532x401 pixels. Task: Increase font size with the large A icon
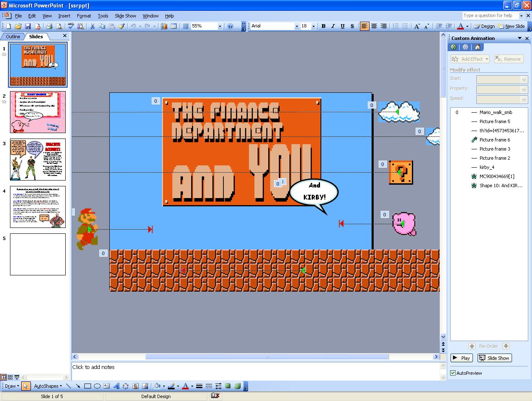[417, 26]
